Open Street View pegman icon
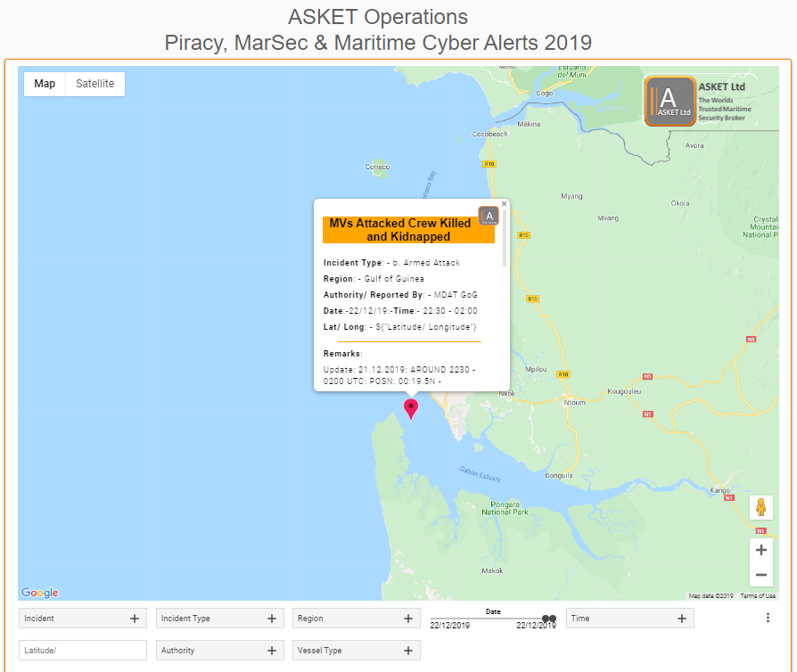Viewport: 797px width, 672px height. click(x=761, y=507)
